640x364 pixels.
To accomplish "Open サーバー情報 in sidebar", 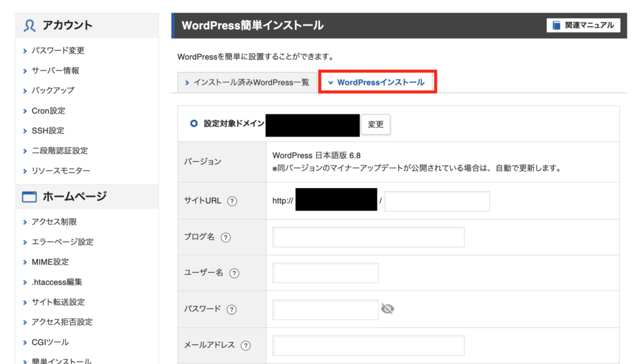I will (56, 71).
